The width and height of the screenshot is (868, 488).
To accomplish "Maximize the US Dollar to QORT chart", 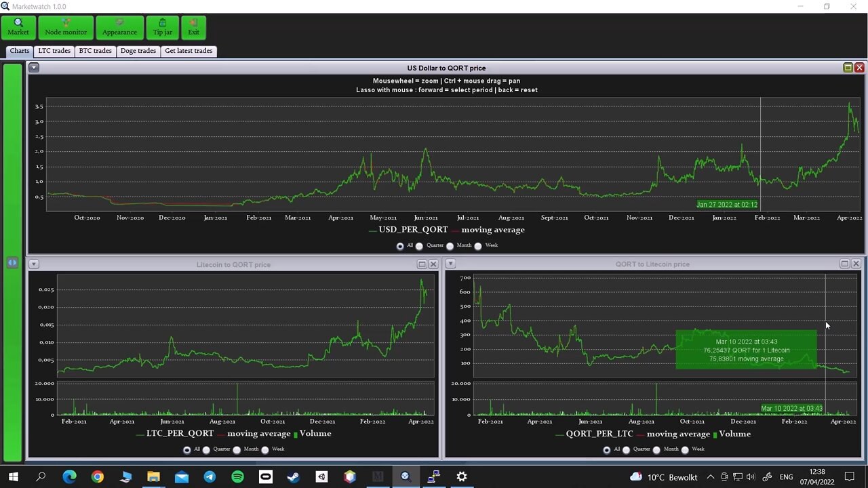I will [848, 68].
